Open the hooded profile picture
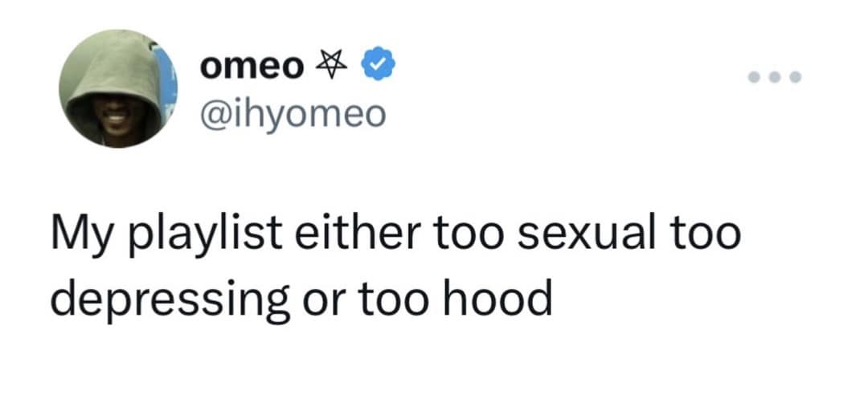Screen dimensions: 868x395 click(121, 90)
